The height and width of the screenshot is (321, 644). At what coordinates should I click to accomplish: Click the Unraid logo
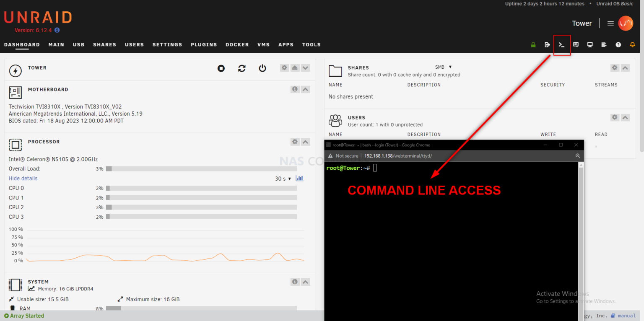(38, 17)
